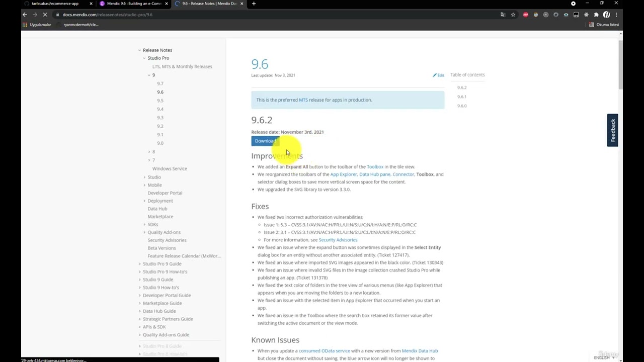Image resolution: width=644 pixels, height=362 pixels.
Task: Open Chrome three-dot menu
Action: 616,15
